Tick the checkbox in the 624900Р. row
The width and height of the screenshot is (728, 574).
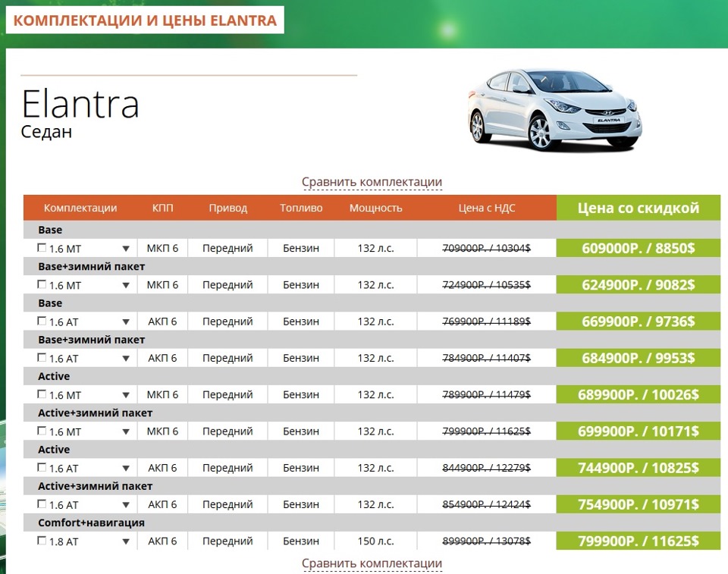42,284
